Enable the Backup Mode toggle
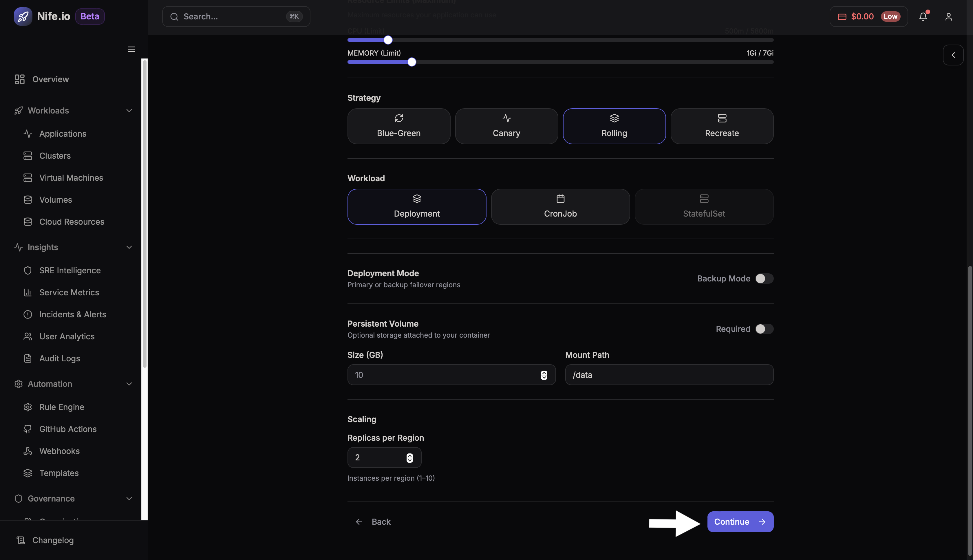973x560 pixels. (x=764, y=279)
